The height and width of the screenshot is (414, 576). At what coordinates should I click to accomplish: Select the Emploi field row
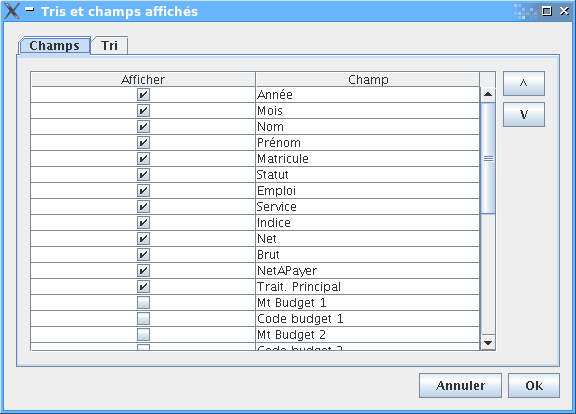[x=255, y=191]
